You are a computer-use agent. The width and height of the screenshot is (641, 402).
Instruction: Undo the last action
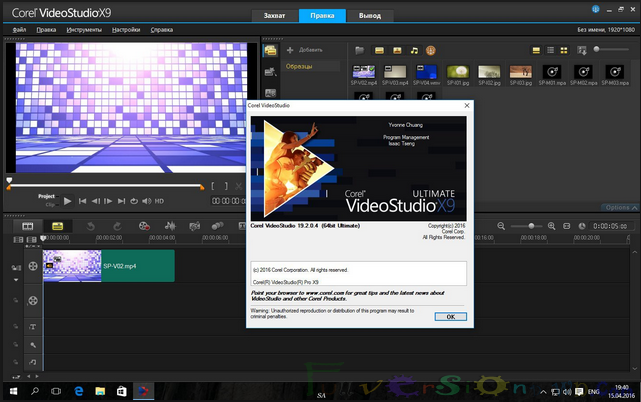pos(90,226)
